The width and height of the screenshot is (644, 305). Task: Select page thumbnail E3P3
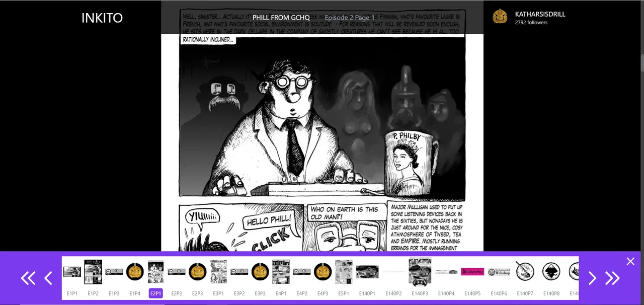(260, 272)
